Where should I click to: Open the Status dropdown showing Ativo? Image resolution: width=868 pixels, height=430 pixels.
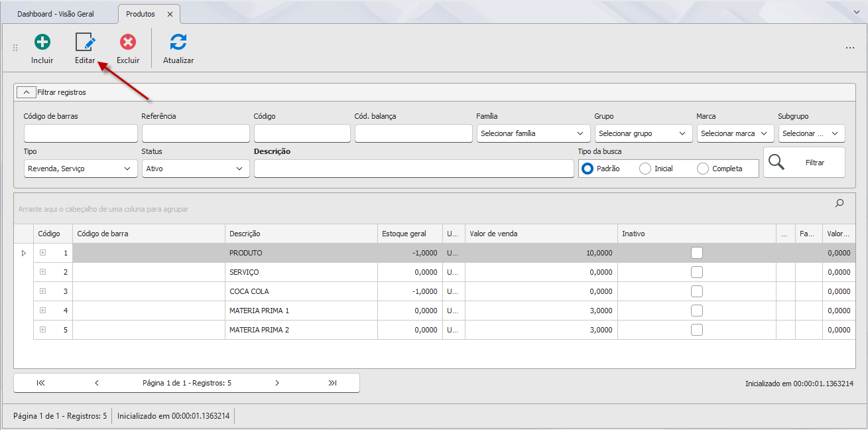(x=196, y=169)
